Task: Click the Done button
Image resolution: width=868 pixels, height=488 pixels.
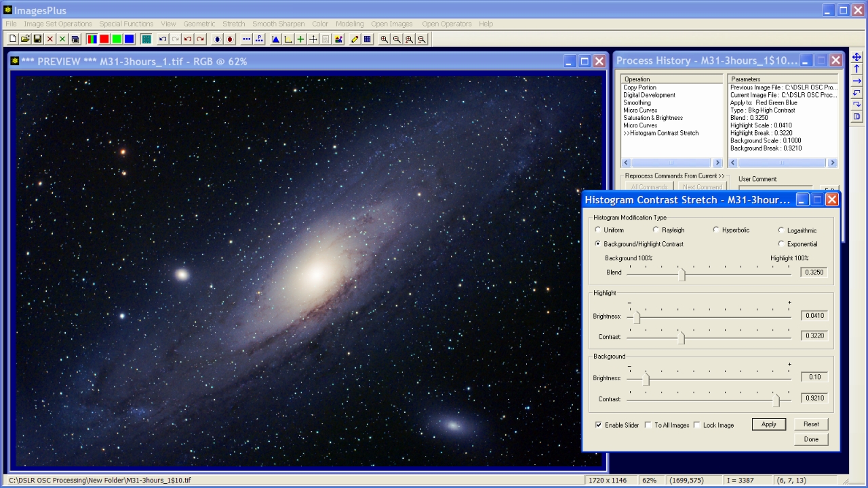Action: click(x=811, y=439)
